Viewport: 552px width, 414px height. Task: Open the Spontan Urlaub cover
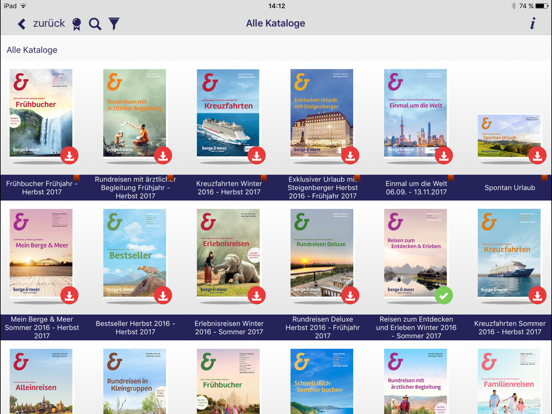(x=509, y=135)
